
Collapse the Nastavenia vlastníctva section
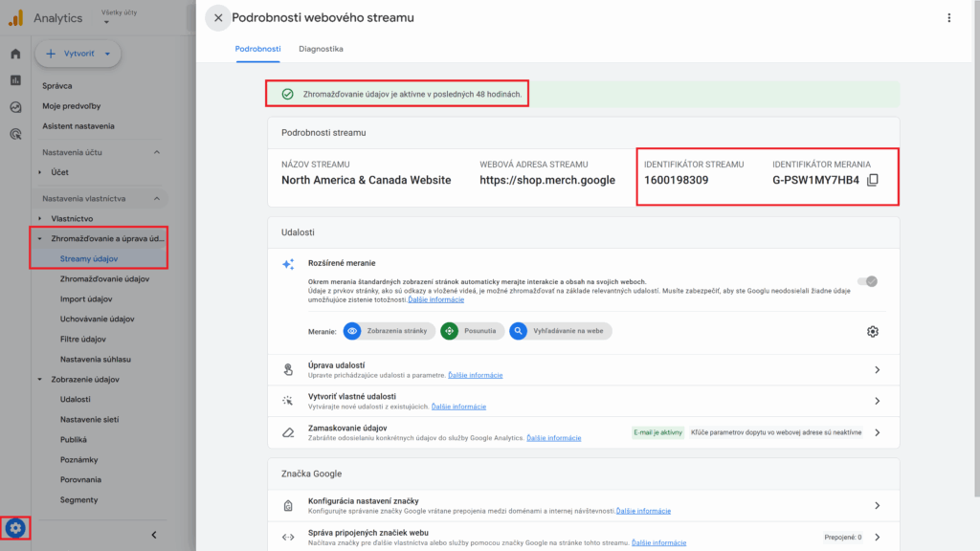coord(157,199)
